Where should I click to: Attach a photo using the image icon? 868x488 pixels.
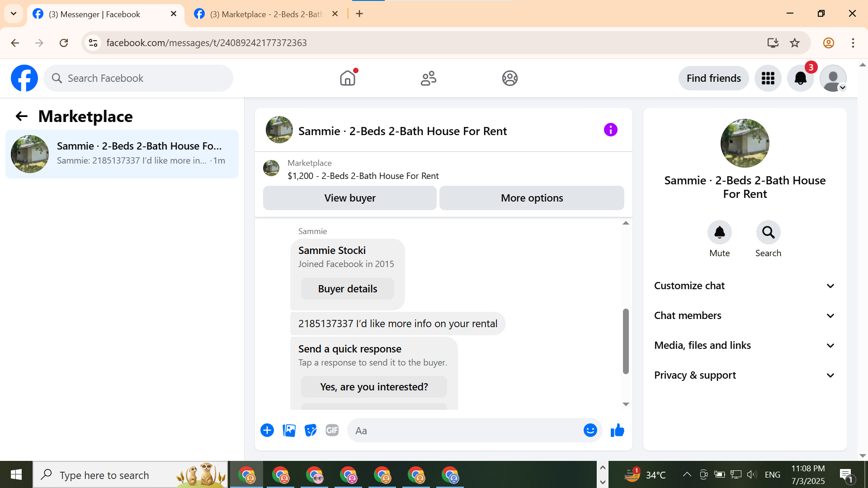tap(289, 431)
